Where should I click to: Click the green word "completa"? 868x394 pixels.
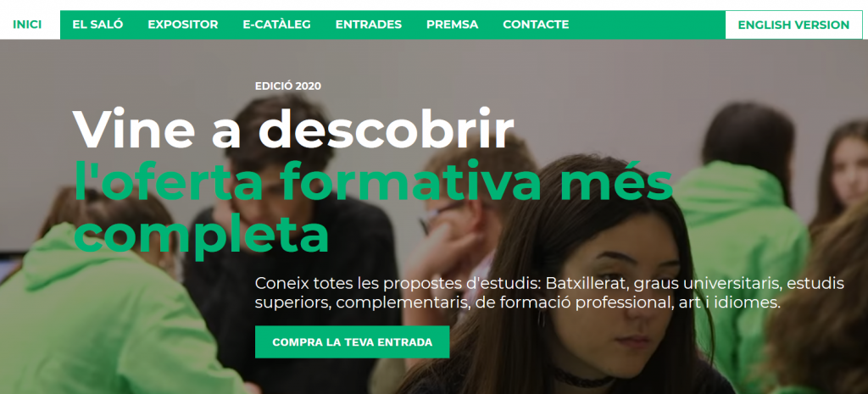pyautogui.click(x=202, y=235)
